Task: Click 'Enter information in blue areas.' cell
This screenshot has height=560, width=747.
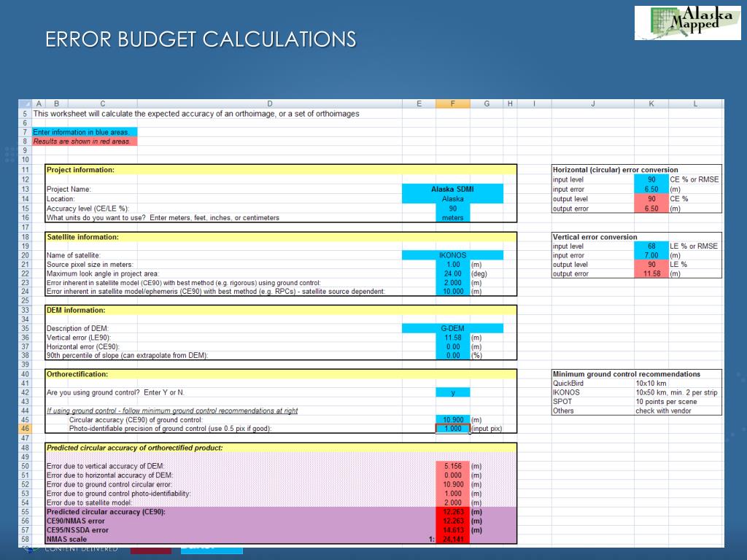Action: click(x=85, y=132)
